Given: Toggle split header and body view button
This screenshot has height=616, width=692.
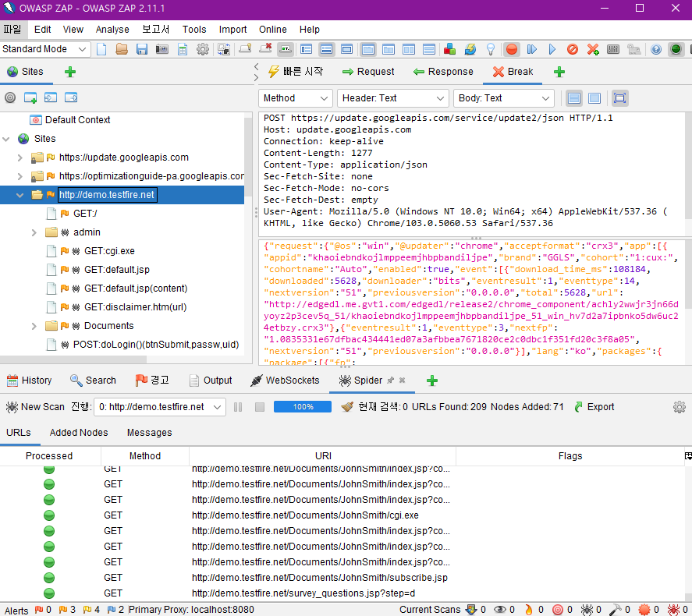Looking at the screenshot, I should [574, 98].
